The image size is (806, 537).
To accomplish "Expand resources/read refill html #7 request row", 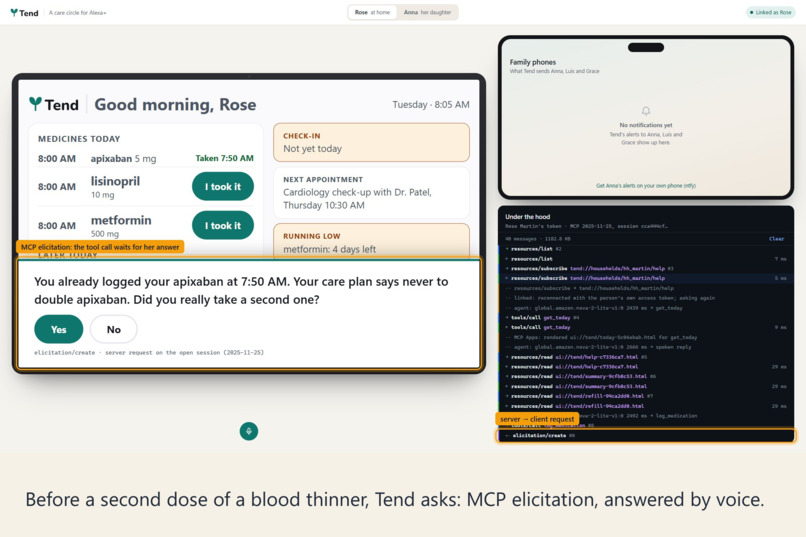I will click(646, 396).
